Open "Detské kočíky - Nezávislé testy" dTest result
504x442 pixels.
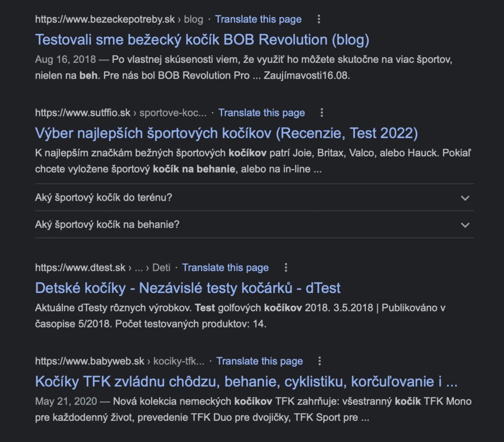188,288
